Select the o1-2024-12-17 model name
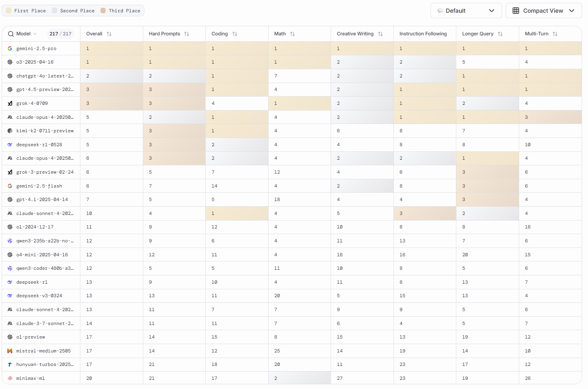Viewport: 588px width, 389px height. (x=35, y=227)
